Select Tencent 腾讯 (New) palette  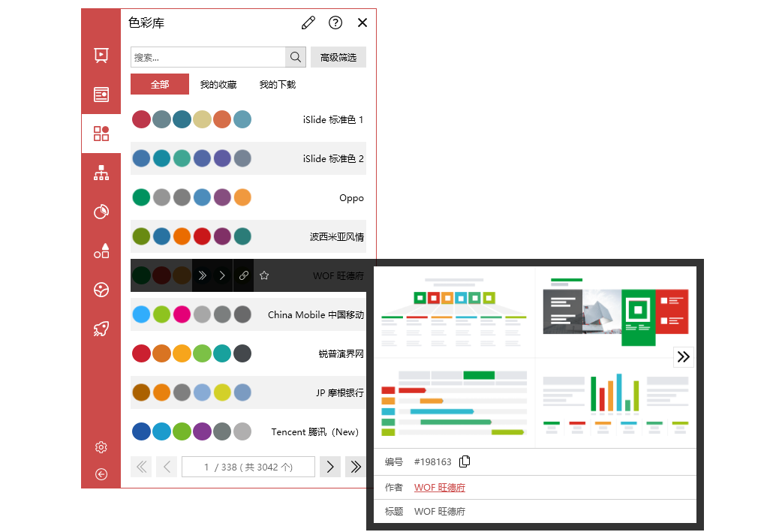[x=248, y=431]
